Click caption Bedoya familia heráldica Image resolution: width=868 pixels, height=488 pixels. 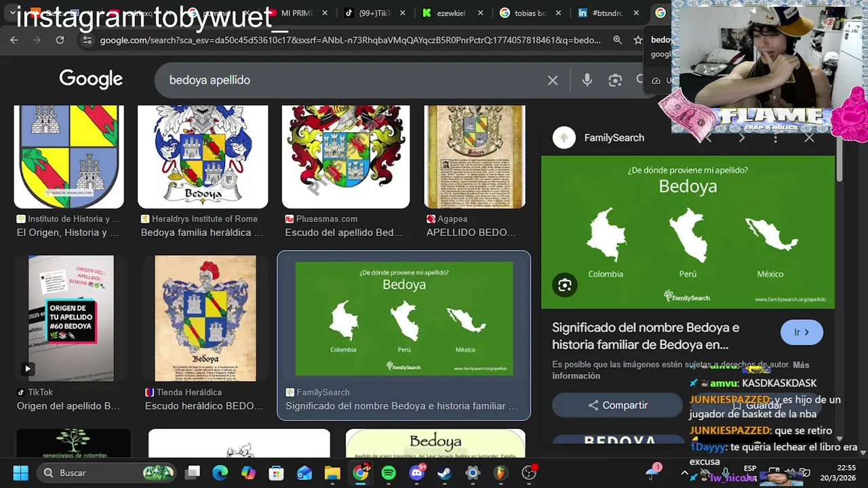tap(201, 232)
